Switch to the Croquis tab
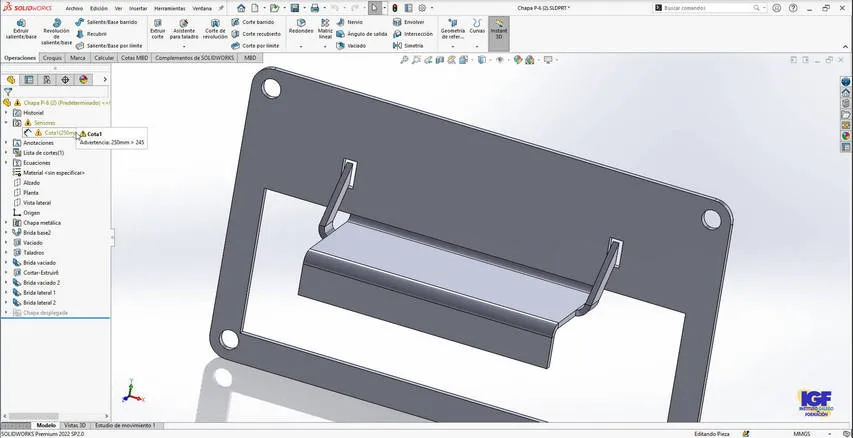853x438 pixels. pos(52,58)
